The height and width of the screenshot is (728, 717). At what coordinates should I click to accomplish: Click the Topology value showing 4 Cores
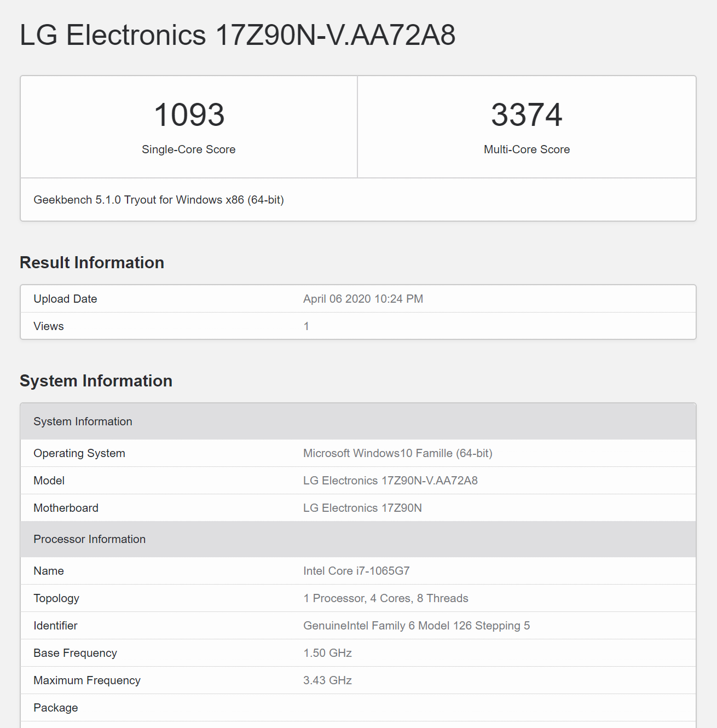(385, 598)
